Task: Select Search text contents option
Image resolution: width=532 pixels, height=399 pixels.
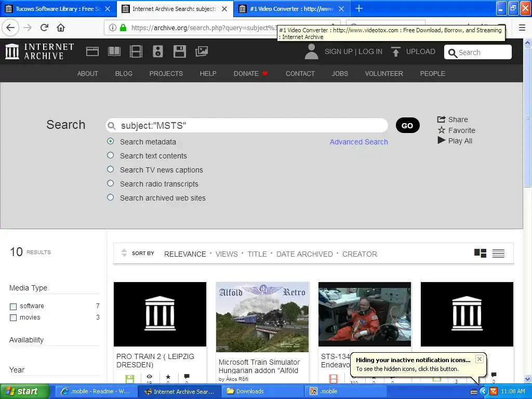Action: [x=110, y=155]
